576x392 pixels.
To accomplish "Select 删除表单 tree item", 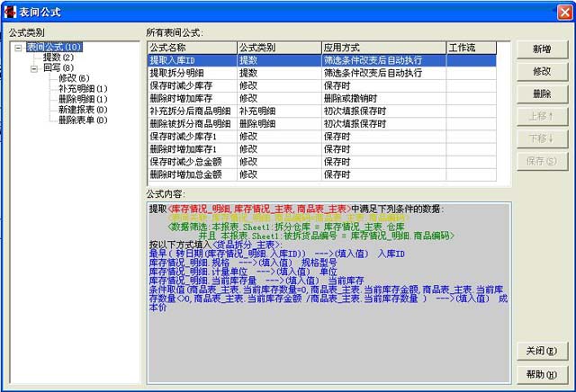I will (82, 120).
